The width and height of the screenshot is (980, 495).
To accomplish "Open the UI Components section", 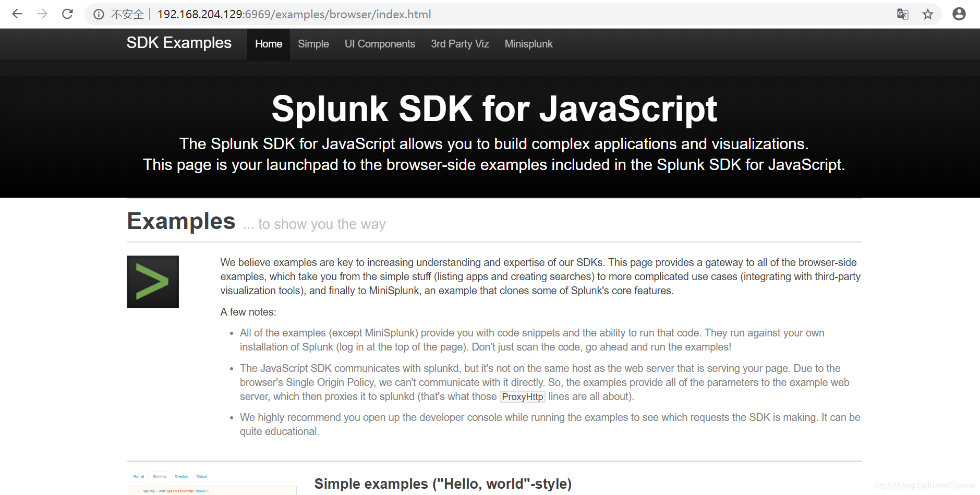I will click(x=380, y=44).
